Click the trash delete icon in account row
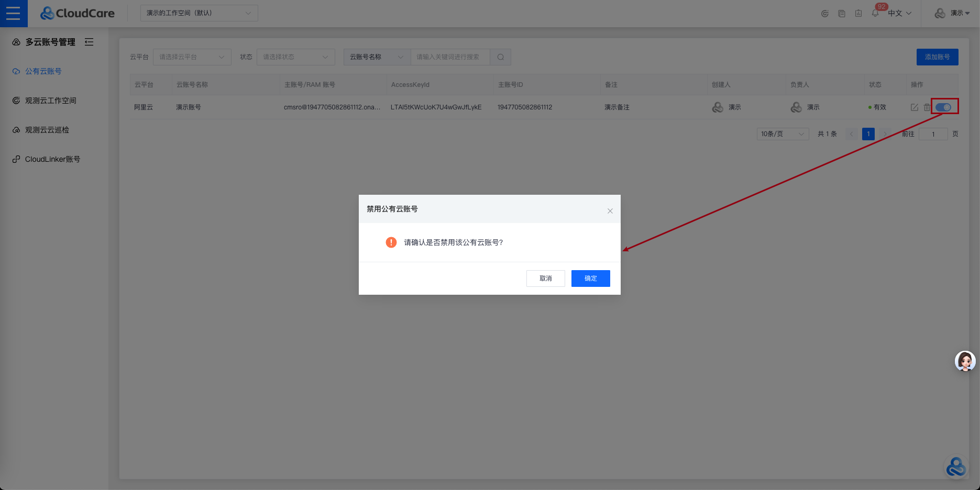This screenshot has height=490, width=980. (x=927, y=107)
